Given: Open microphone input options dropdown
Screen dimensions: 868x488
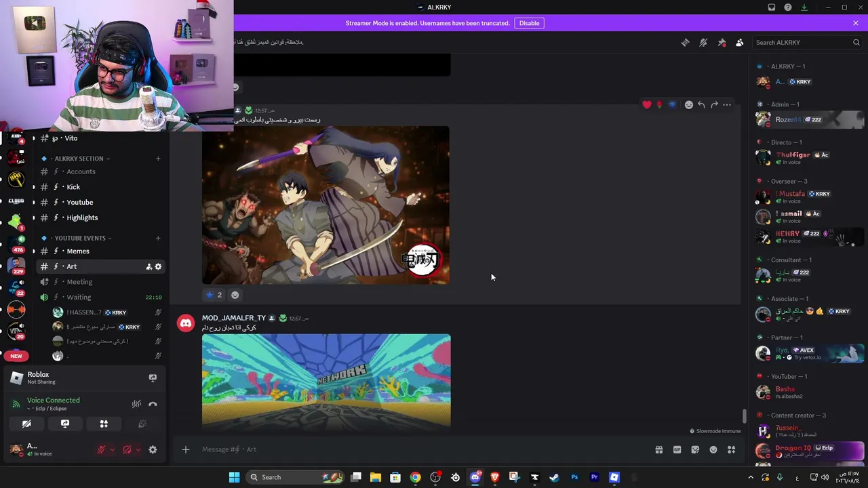Looking at the screenshot, I should [x=113, y=449].
